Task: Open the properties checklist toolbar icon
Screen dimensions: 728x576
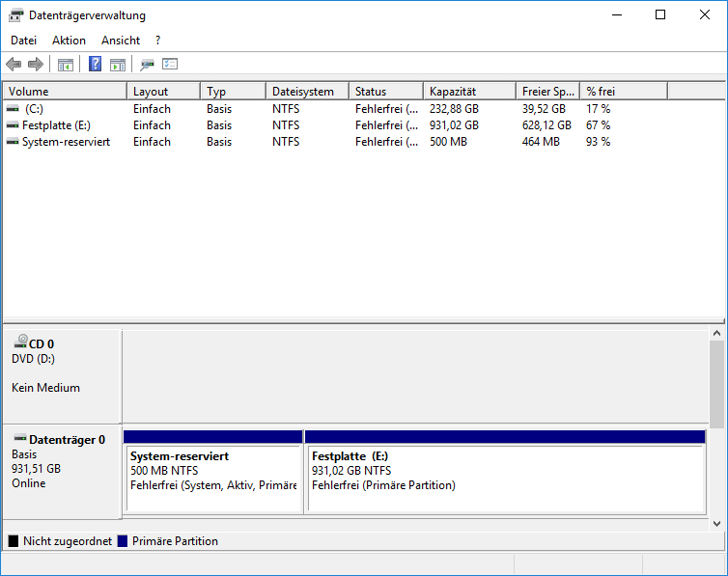Action: point(170,64)
